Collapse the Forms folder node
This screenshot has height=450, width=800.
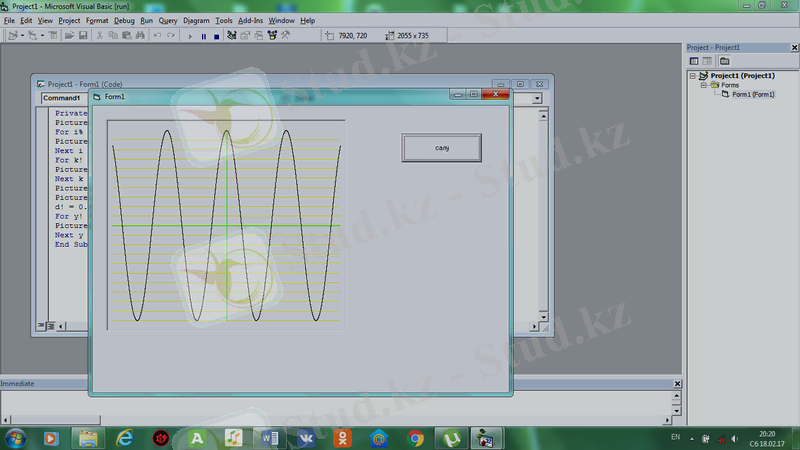pos(702,85)
